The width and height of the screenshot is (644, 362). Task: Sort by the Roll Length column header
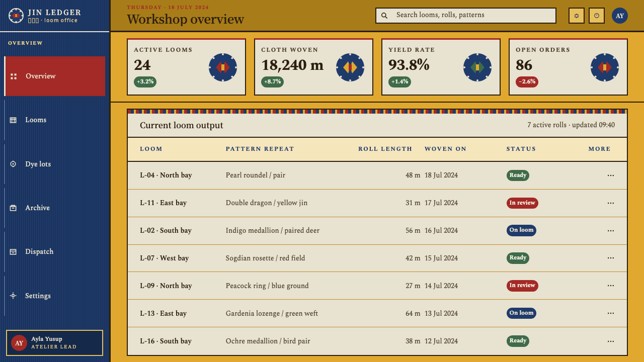point(385,149)
